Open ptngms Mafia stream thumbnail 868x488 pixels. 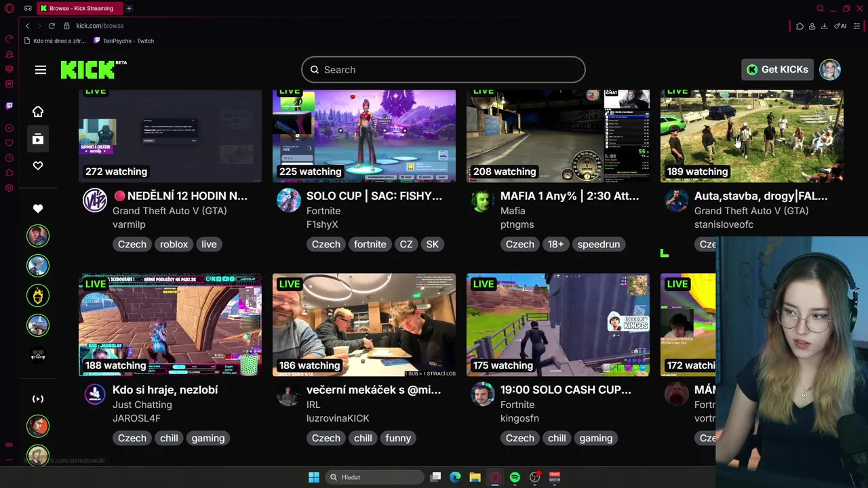click(558, 136)
